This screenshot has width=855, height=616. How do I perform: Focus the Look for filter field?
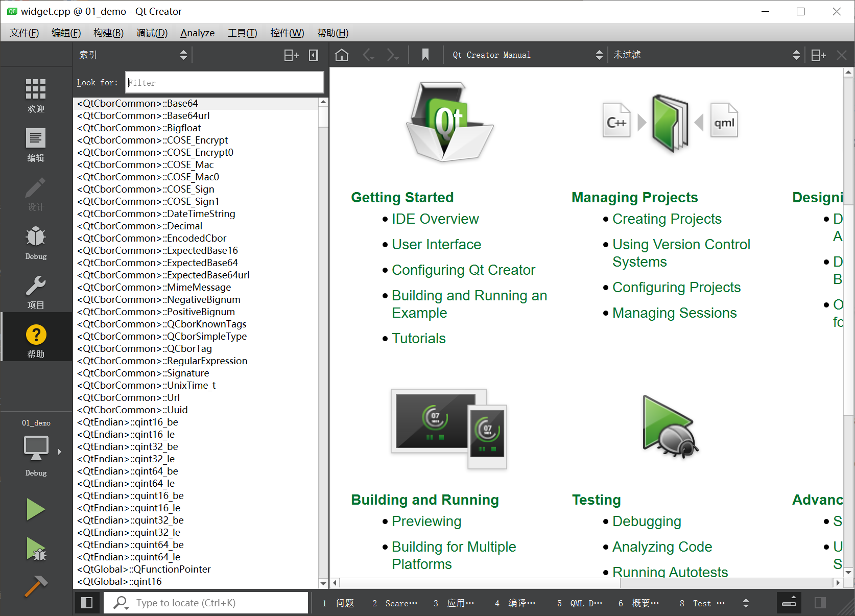click(x=225, y=82)
